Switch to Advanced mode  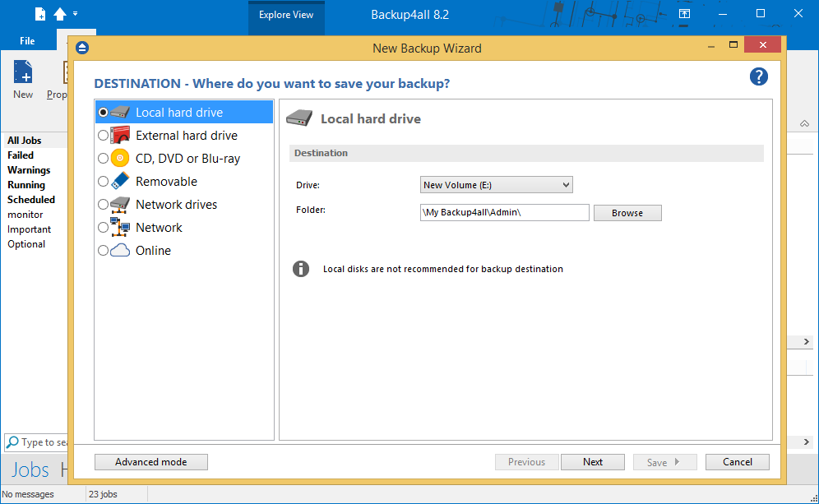(x=151, y=462)
